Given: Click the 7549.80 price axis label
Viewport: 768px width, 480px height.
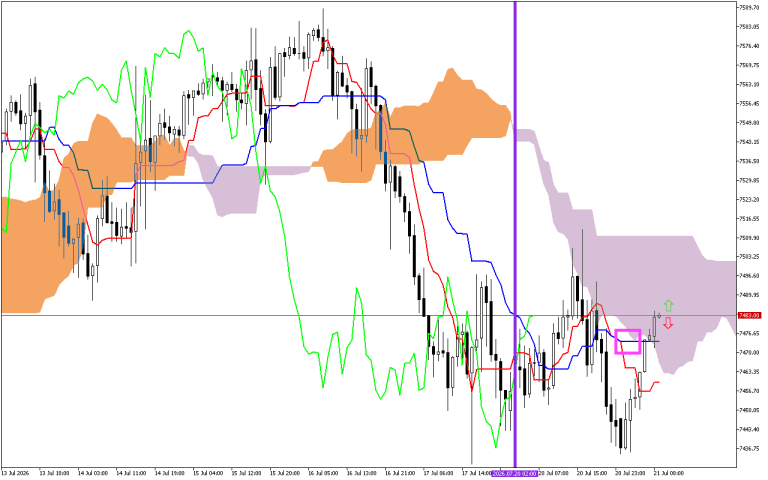Looking at the screenshot, I should (749, 122).
